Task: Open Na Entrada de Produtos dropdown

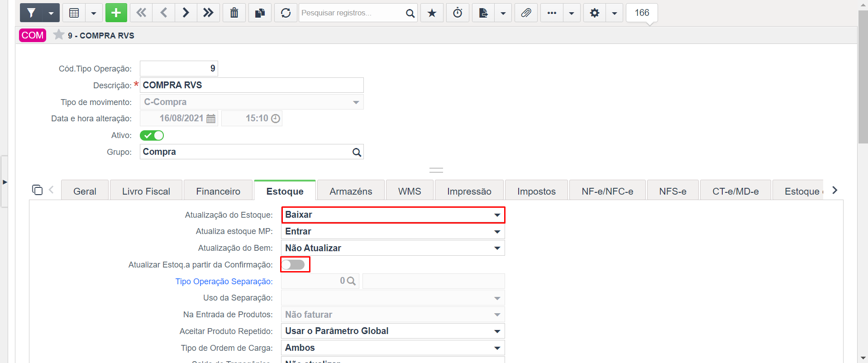Action: tap(393, 315)
